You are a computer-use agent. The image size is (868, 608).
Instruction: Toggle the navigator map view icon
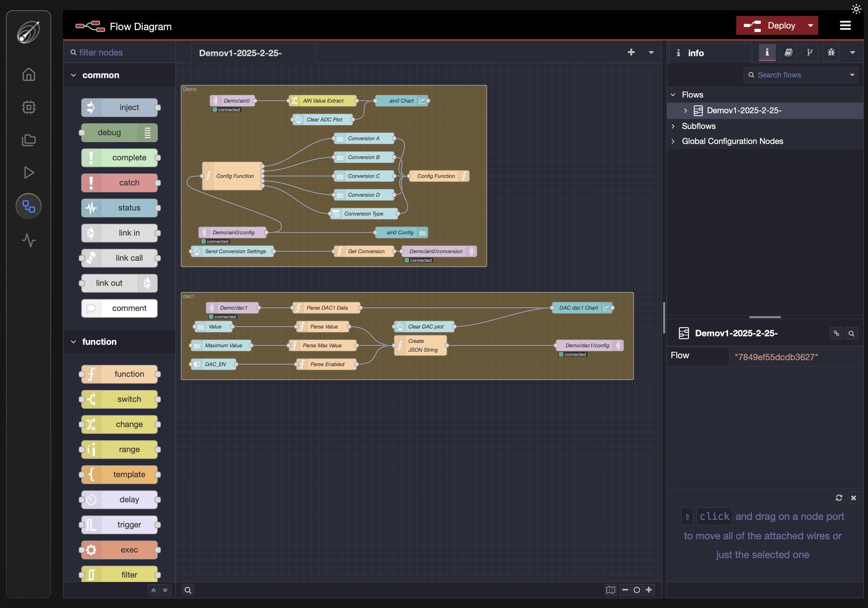[x=610, y=590]
